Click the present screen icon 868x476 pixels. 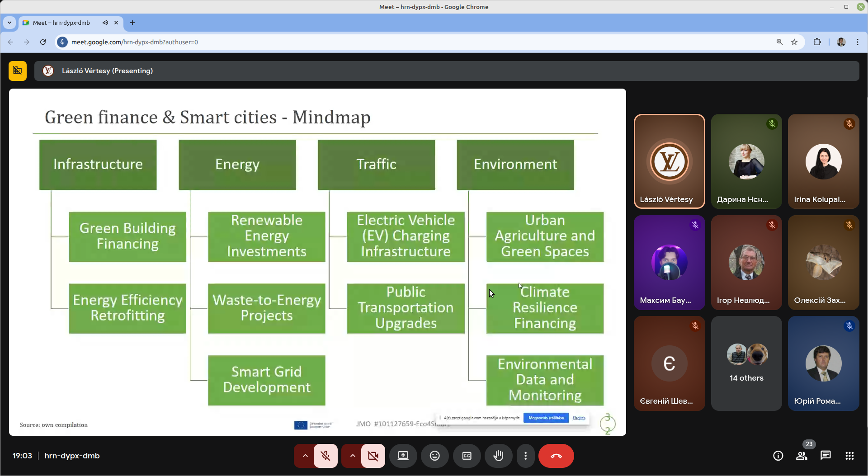pos(403,456)
